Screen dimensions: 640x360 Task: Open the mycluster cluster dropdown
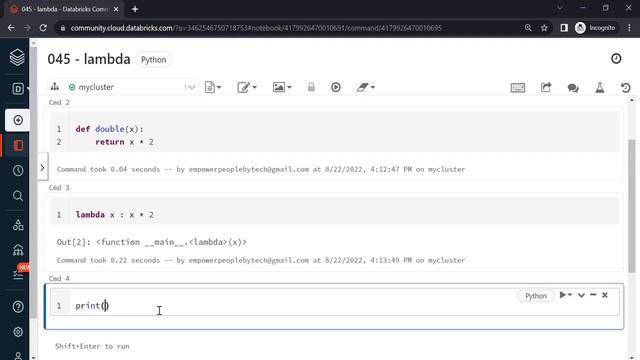[132, 87]
